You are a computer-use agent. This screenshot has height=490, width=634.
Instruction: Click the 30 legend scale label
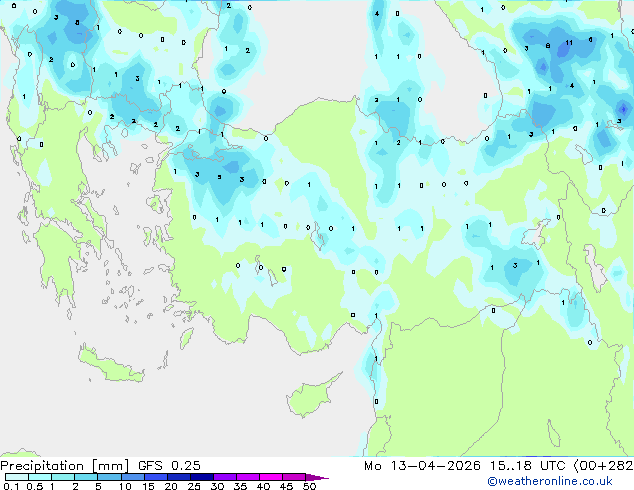point(217,486)
